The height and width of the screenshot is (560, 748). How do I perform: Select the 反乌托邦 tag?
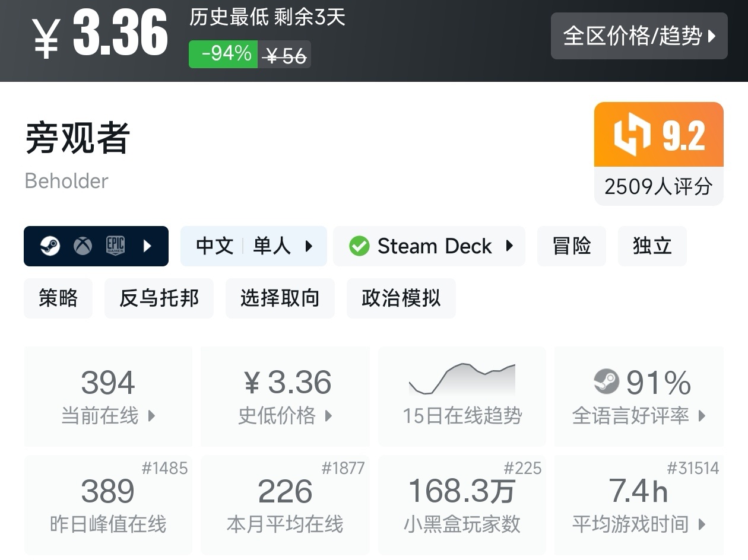(x=159, y=298)
